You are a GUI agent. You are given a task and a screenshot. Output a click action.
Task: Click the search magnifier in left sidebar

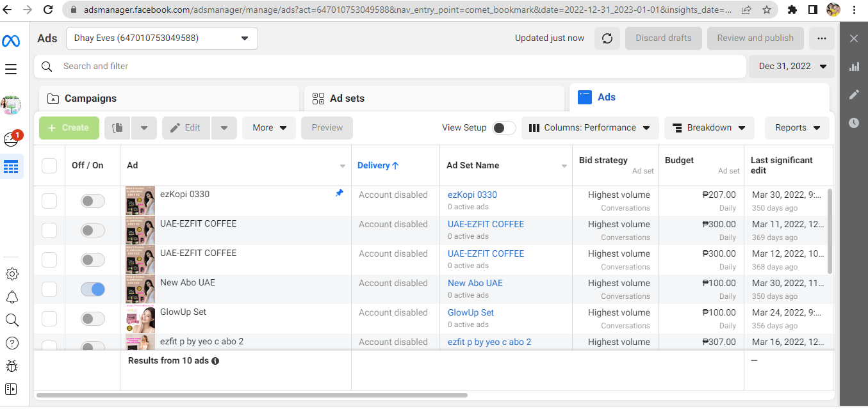[x=12, y=320]
